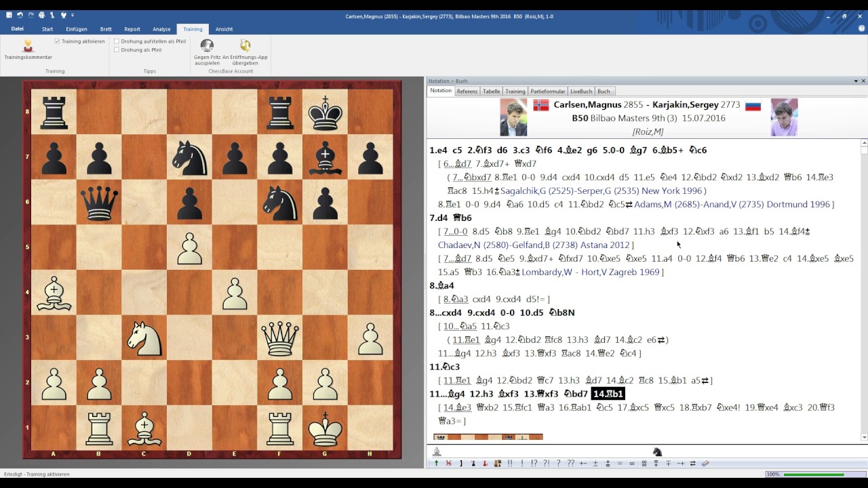Annotate move with double exclamation !!

(x=510, y=464)
